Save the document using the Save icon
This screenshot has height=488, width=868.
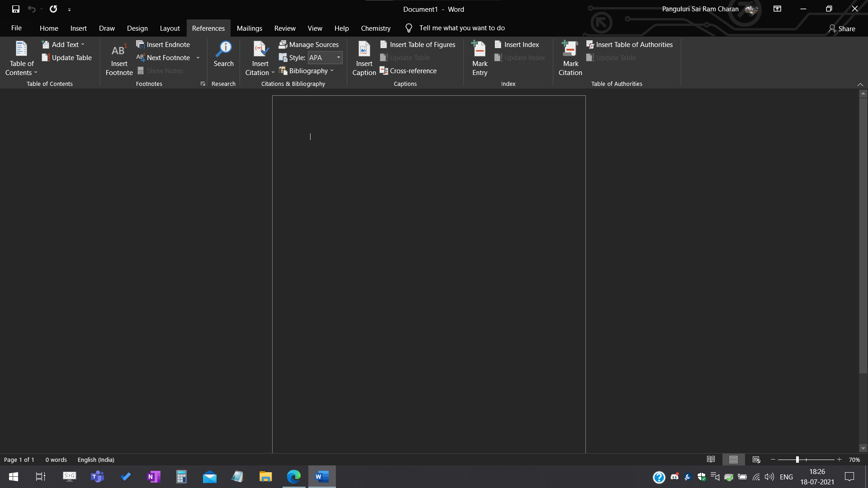(x=16, y=9)
